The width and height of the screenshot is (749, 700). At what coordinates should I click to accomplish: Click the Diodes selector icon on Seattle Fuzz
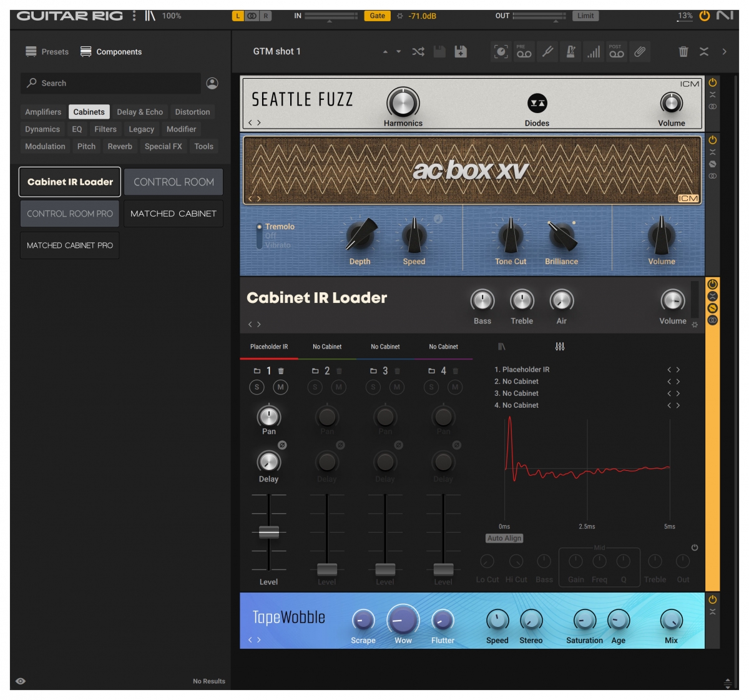pyautogui.click(x=537, y=103)
